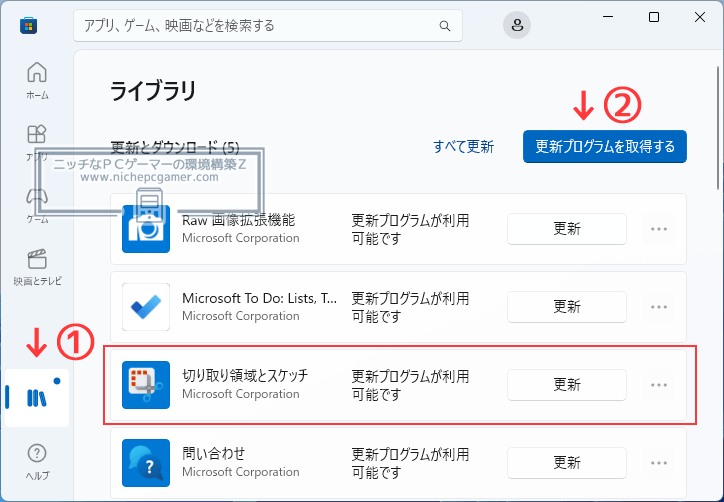Open more options for 問い合わせ
The image size is (724, 502).
(658, 463)
